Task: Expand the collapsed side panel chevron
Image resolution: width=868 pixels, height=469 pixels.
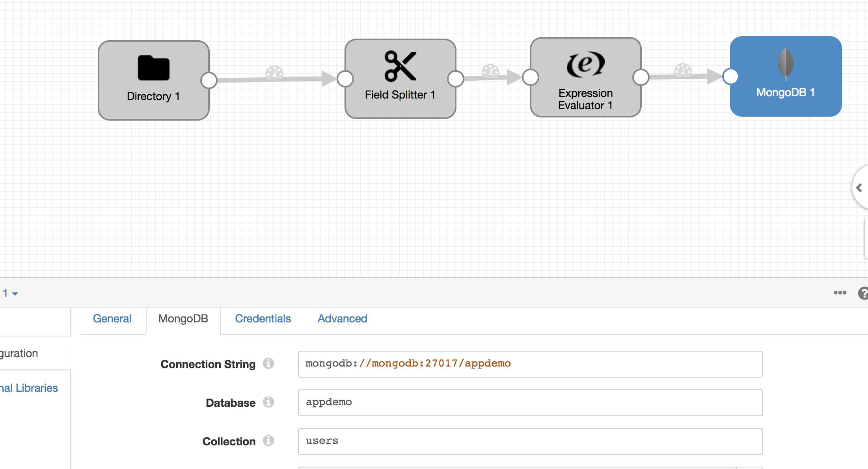Action: click(x=859, y=188)
